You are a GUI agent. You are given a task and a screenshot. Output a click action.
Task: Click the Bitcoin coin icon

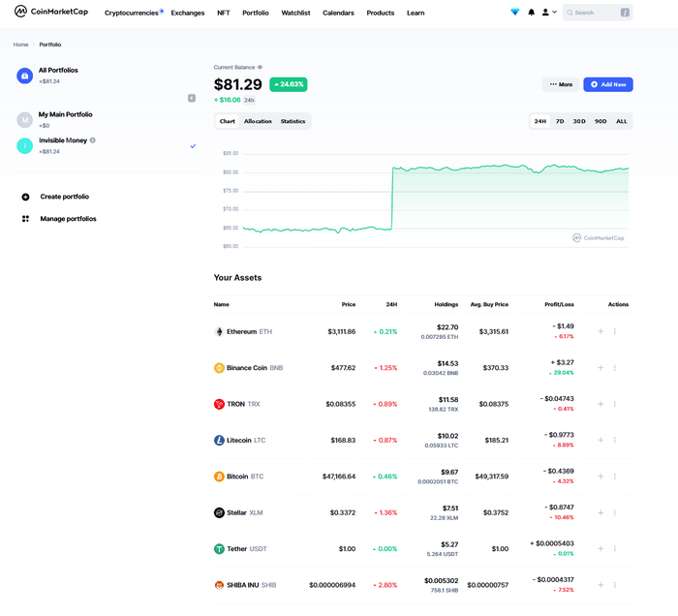[219, 477]
